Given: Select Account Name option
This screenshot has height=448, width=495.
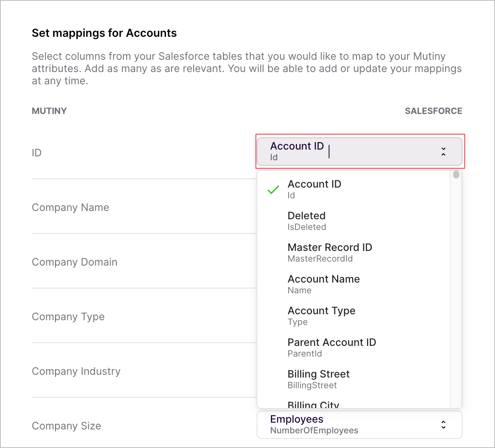Looking at the screenshot, I should click(324, 284).
